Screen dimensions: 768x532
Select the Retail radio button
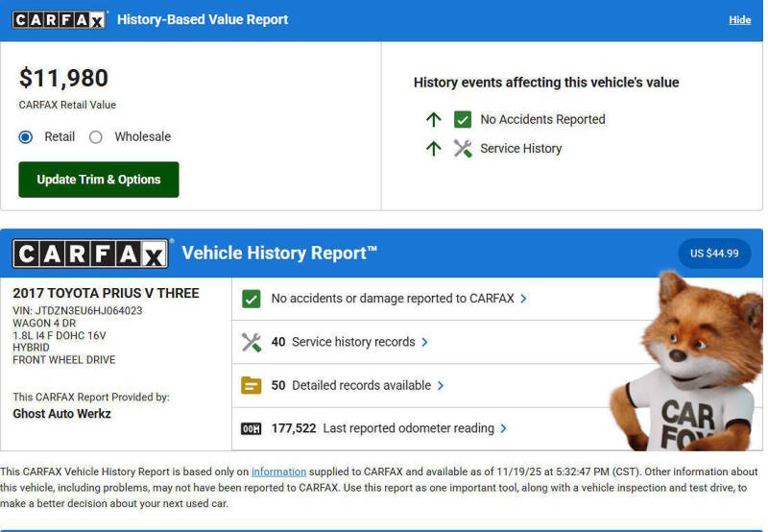26,137
